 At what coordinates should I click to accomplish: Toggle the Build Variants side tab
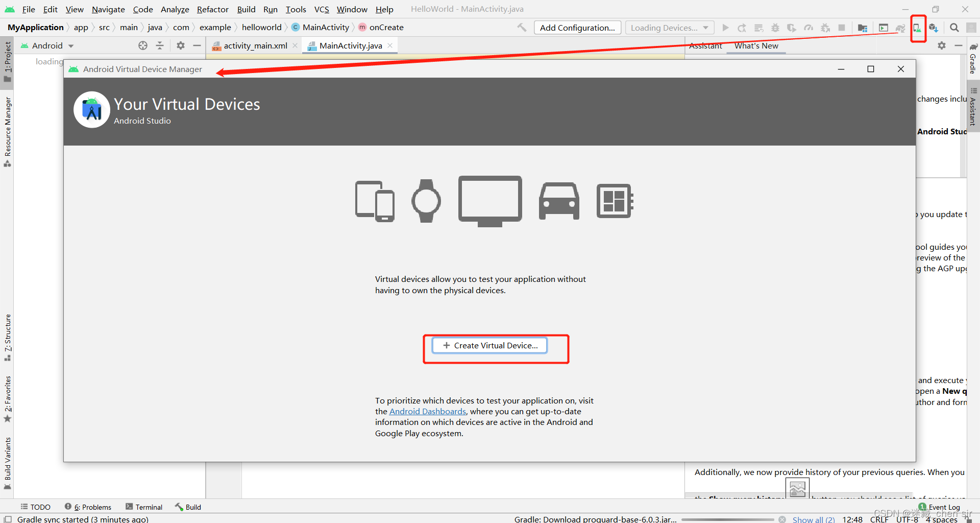[x=7, y=463]
